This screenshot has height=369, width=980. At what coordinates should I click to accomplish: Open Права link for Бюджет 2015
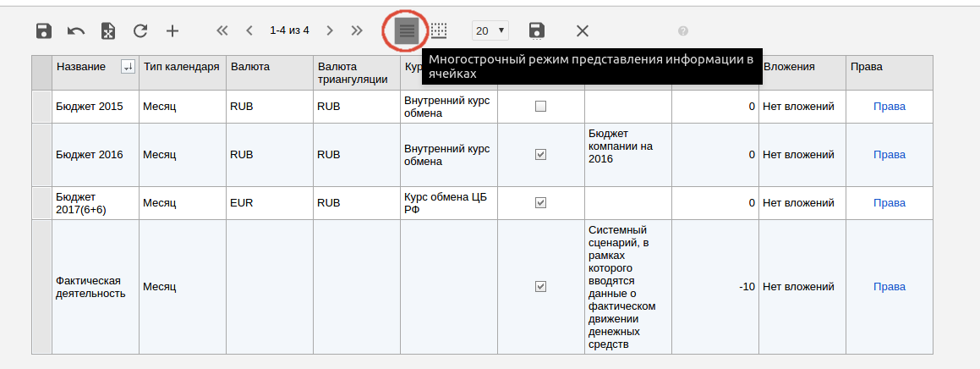pos(890,107)
